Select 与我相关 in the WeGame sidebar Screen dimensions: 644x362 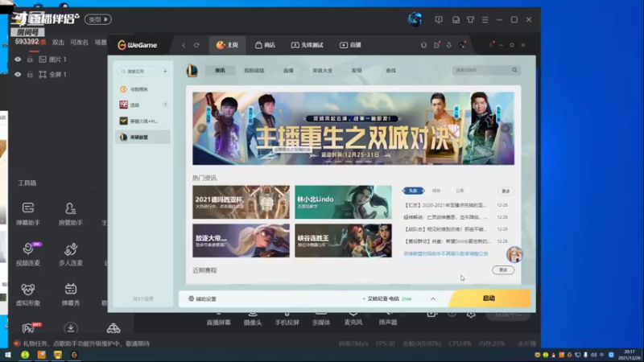click(x=143, y=89)
